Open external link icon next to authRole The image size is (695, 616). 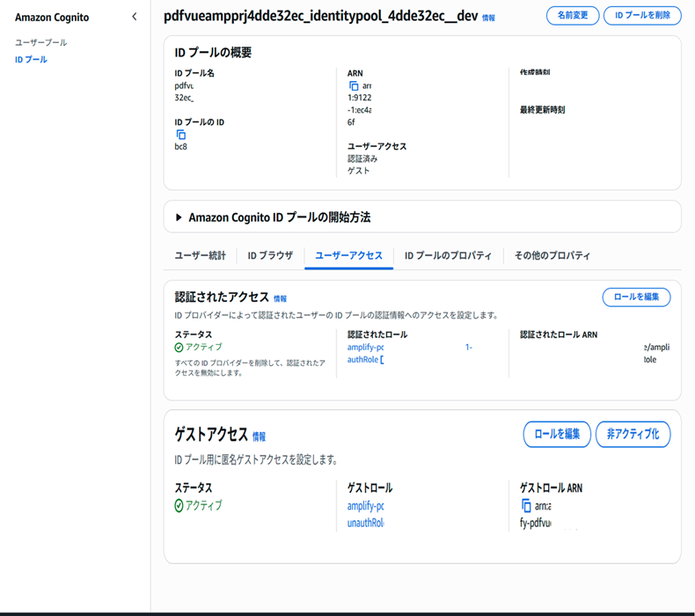tap(382, 360)
